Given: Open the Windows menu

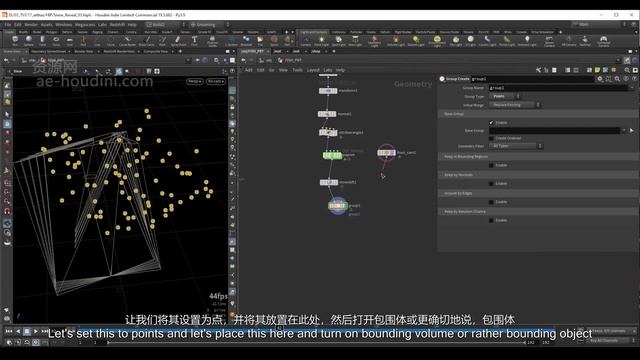Looking at the screenshot, I should (x=64, y=25).
